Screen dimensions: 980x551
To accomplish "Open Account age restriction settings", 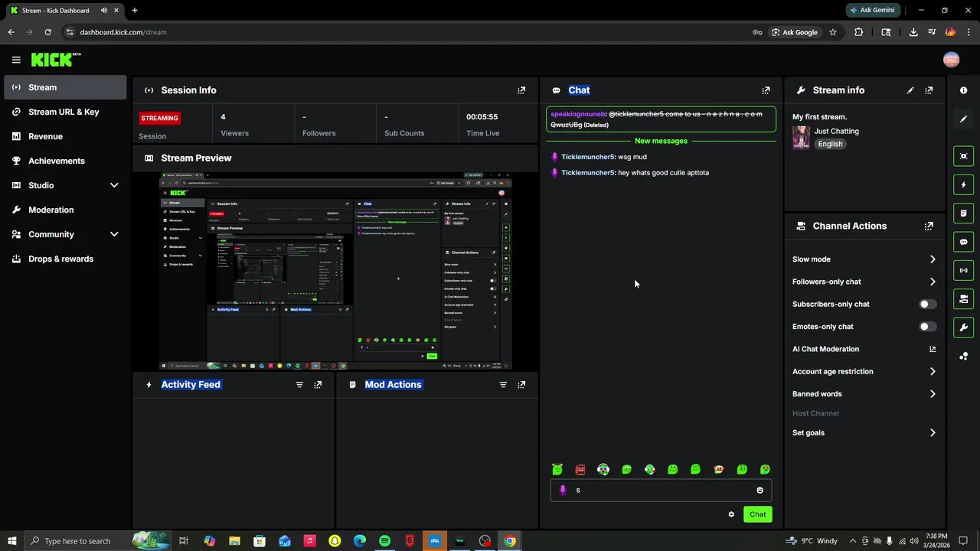I will [x=864, y=372].
